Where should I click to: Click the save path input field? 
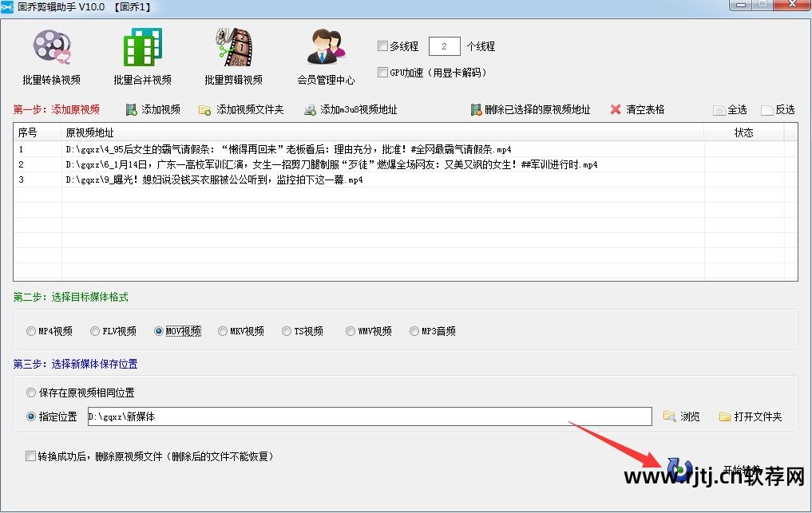(370, 416)
